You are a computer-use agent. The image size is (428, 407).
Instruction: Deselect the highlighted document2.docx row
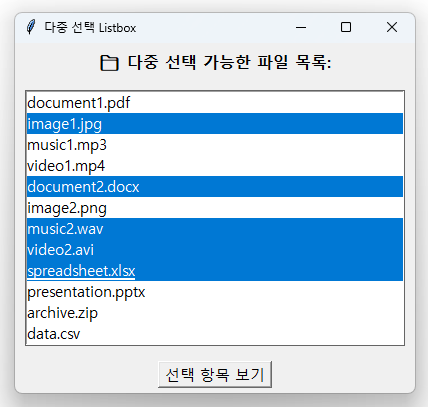click(215, 187)
